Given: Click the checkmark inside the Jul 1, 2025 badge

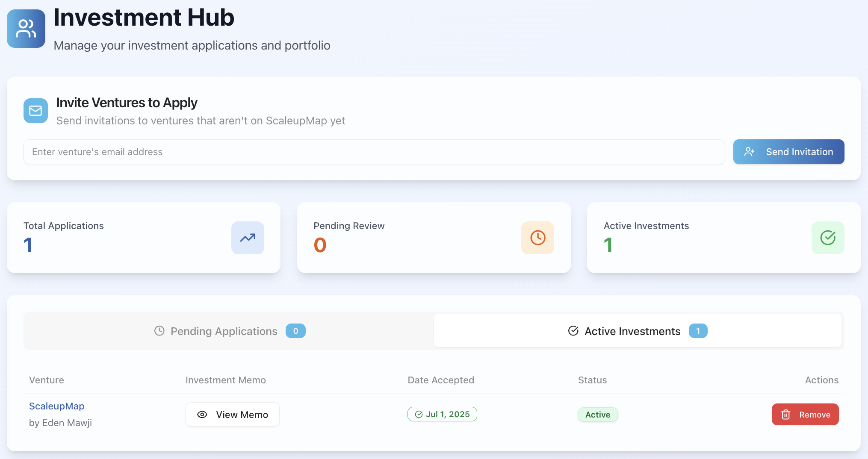Looking at the screenshot, I should (x=419, y=414).
